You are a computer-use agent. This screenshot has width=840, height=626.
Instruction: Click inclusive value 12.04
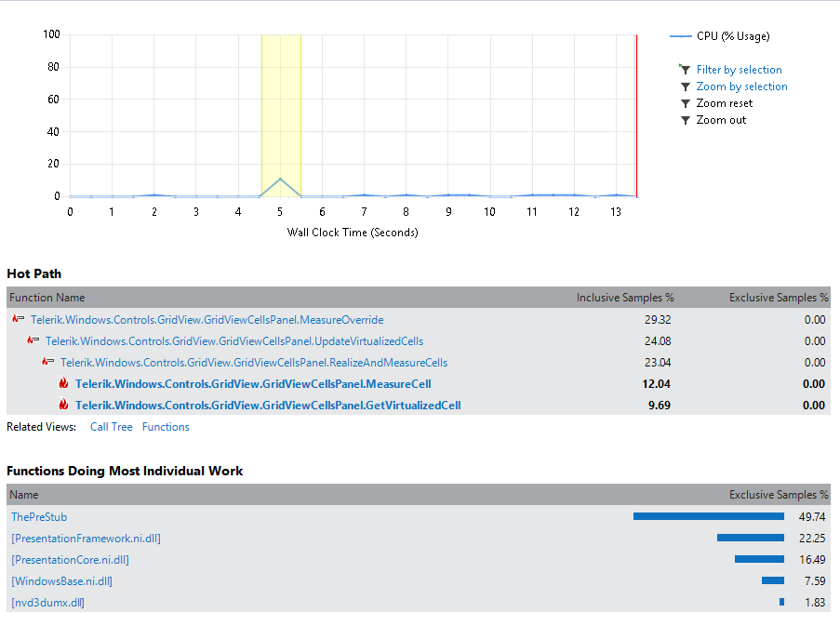click(x=657, y=384)
